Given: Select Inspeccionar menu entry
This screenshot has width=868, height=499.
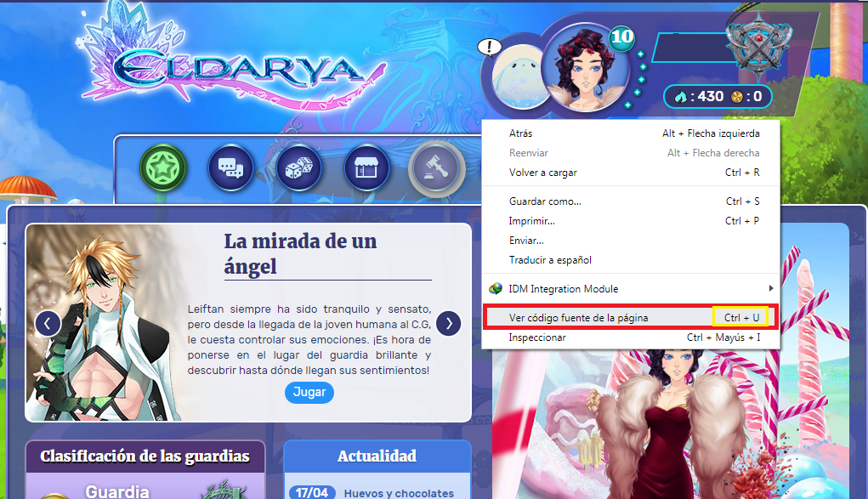Looking at the screenshot, I should (631, 337).
